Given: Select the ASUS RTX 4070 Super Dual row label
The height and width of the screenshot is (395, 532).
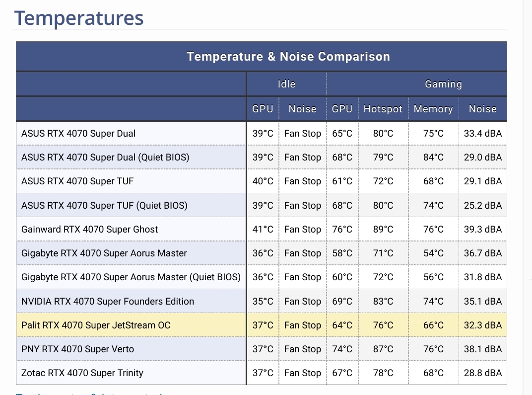Looking at the screenshot, I should point(78,134).
